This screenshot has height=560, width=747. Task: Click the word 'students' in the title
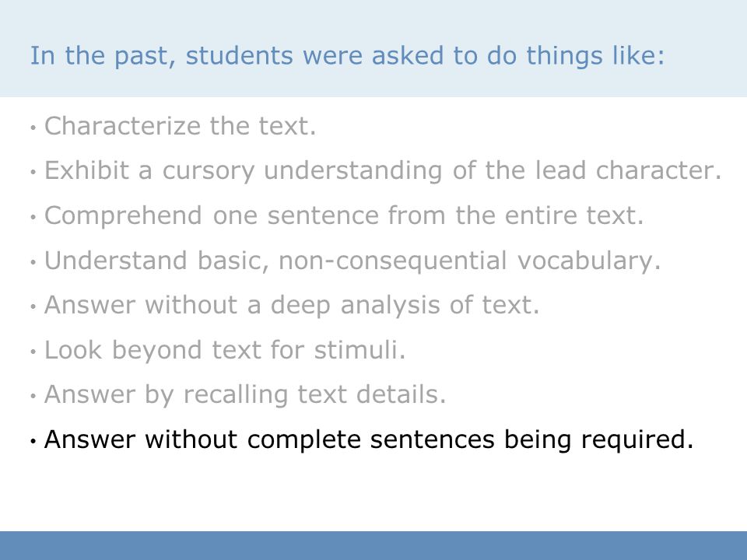click(x=239, y=55)
